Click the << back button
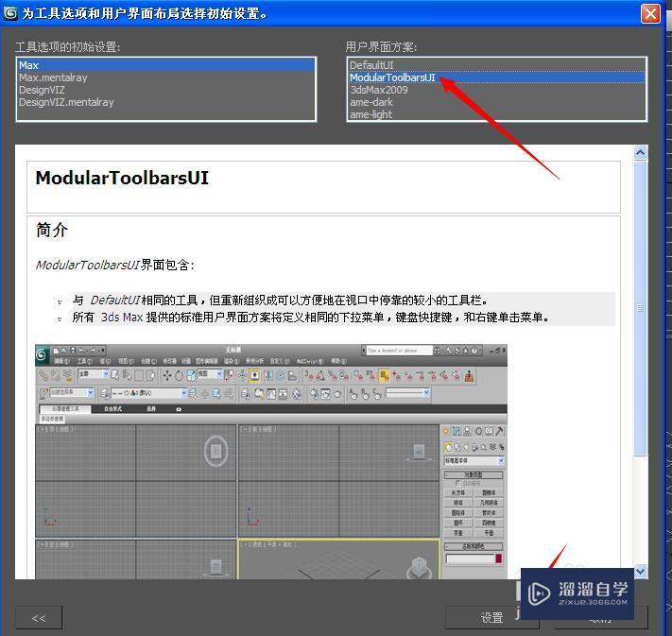Image resolution: width=672 pixels, height=636 pixels. pos(39,617)
